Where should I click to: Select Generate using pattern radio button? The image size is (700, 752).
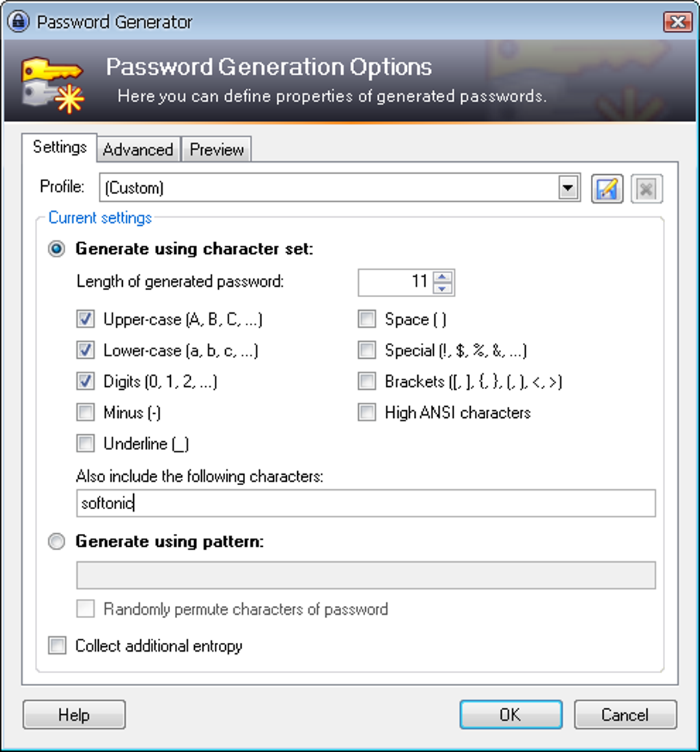(58, 541)
